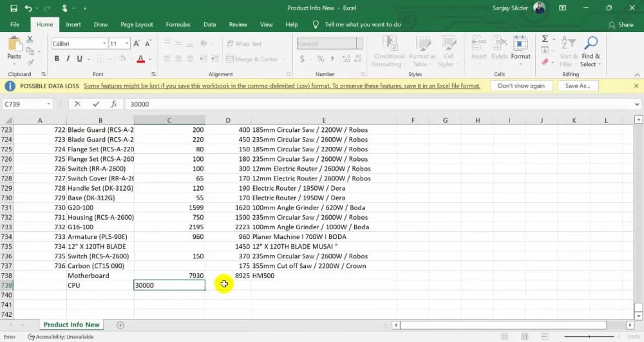Select row 738 header
Viewport: 644px width, 342px height.
click(6, 276)
